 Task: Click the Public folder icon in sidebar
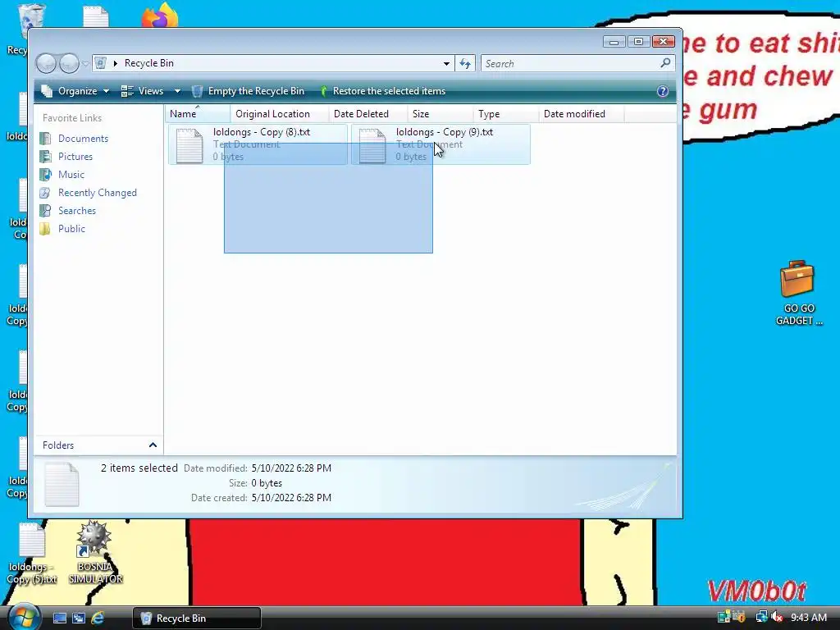[x=46, y=229]
